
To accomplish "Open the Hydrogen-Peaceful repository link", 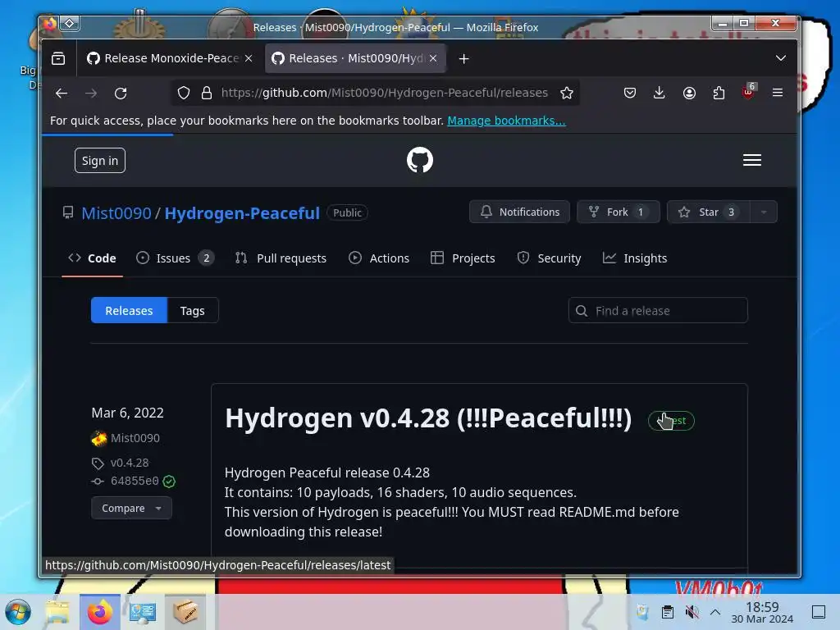I will pyautogui.click(x=242, y=213).
